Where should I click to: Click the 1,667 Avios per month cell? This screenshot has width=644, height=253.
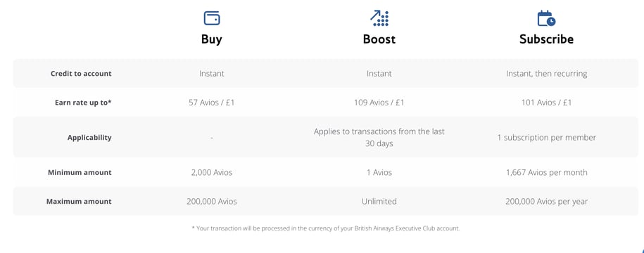546,173
